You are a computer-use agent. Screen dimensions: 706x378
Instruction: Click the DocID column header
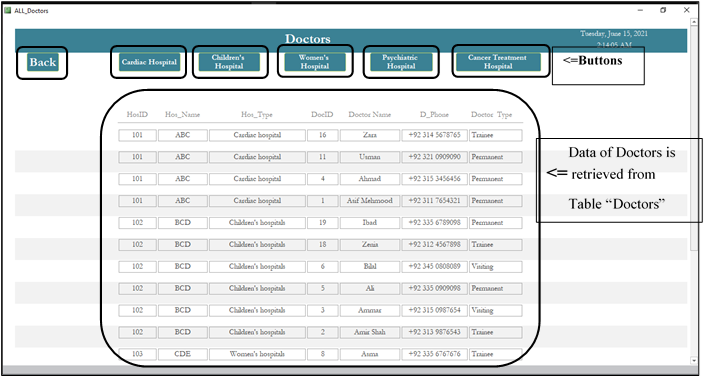322,115
